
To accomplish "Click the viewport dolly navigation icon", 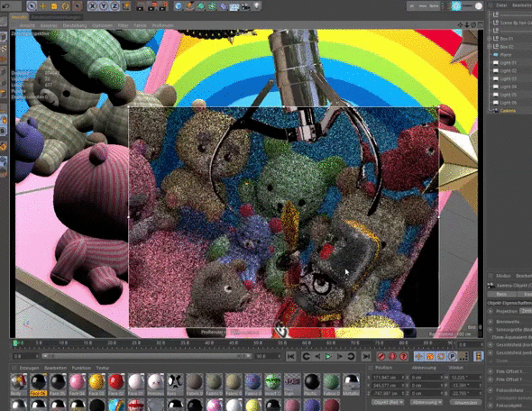I will [467, 25].
